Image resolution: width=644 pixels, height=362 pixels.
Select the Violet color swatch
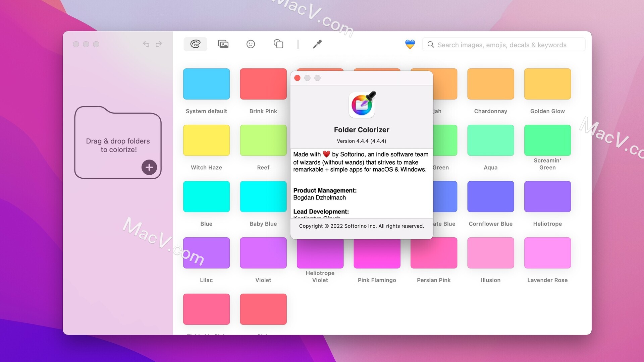(x=263, y=253)
